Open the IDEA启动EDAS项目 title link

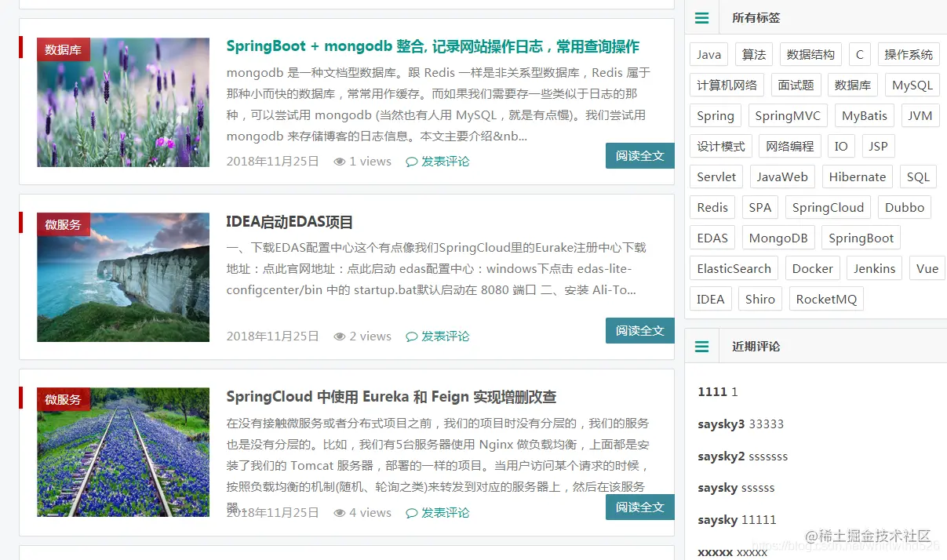[290, 222]
